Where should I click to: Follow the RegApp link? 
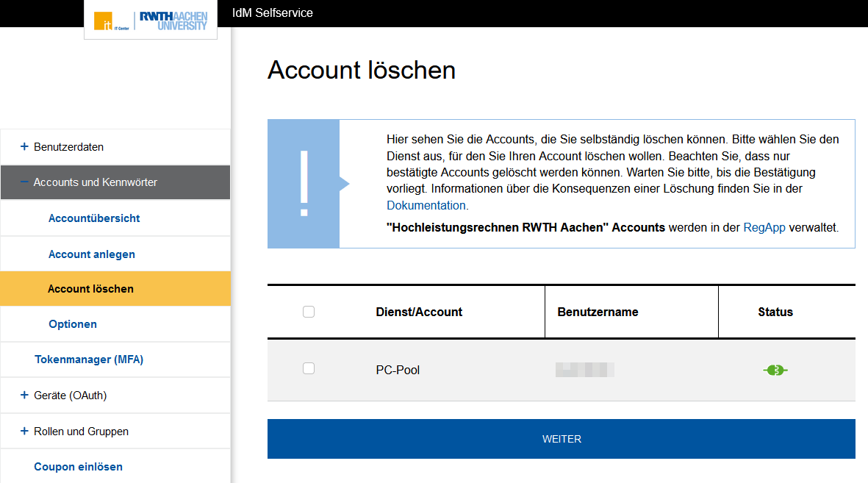pos(764,228)
